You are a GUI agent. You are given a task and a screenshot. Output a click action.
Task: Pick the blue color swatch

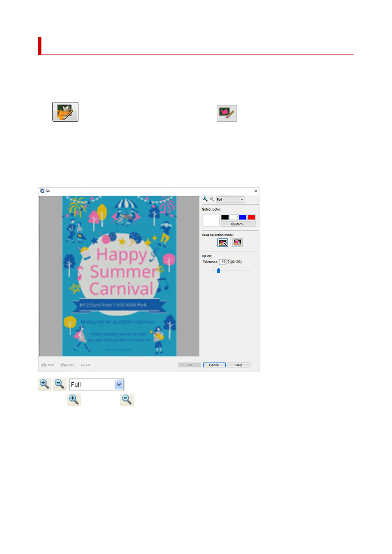click(x=242, y=218)
